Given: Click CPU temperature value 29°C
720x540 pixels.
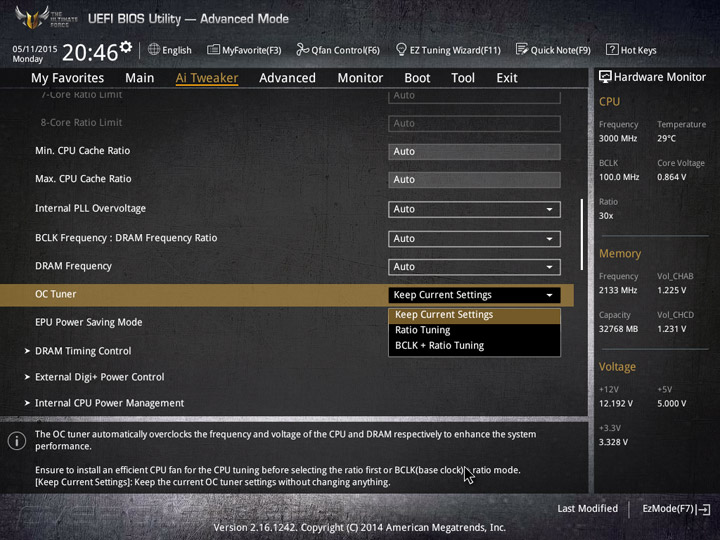Looking at the screenshot, I should [x=666, y=139].
